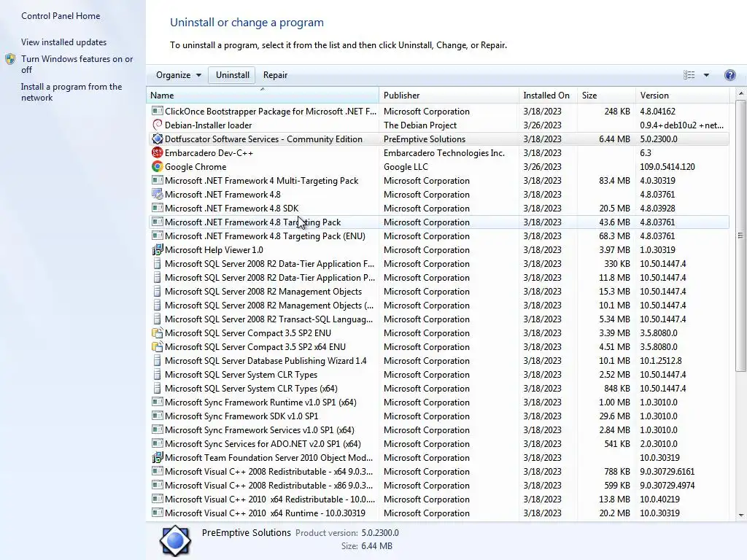Image resolution: width=747 pixels, height=560 pixels.
Task: Sort by the Size column header
Action: pos(606,96)
